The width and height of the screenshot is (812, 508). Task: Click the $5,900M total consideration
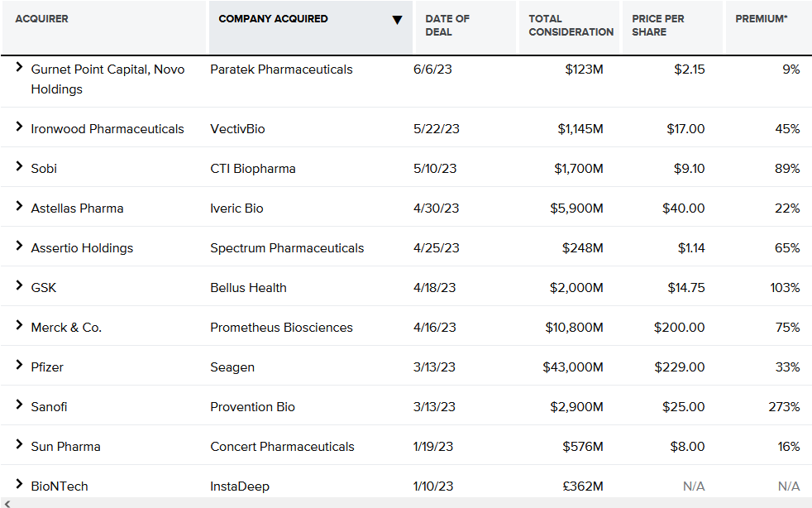576,208
